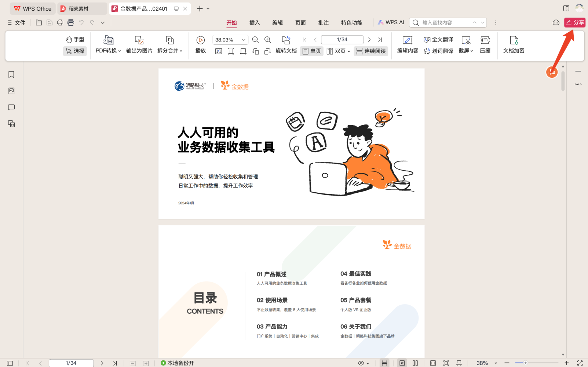Select the Hand tool (手型)

click(x=75, y=40)
